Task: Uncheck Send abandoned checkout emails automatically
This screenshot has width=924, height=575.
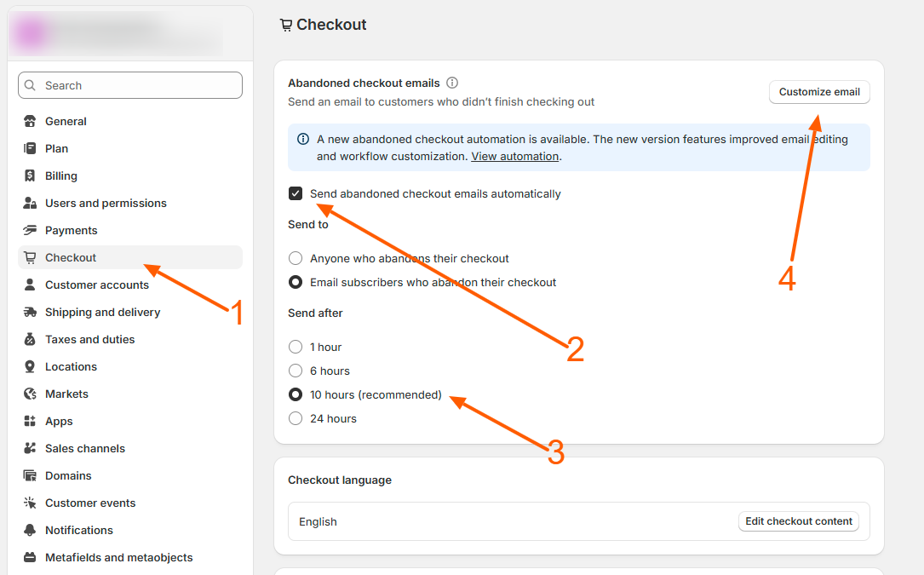Action: pyautogui.click(x=296, y=193)
